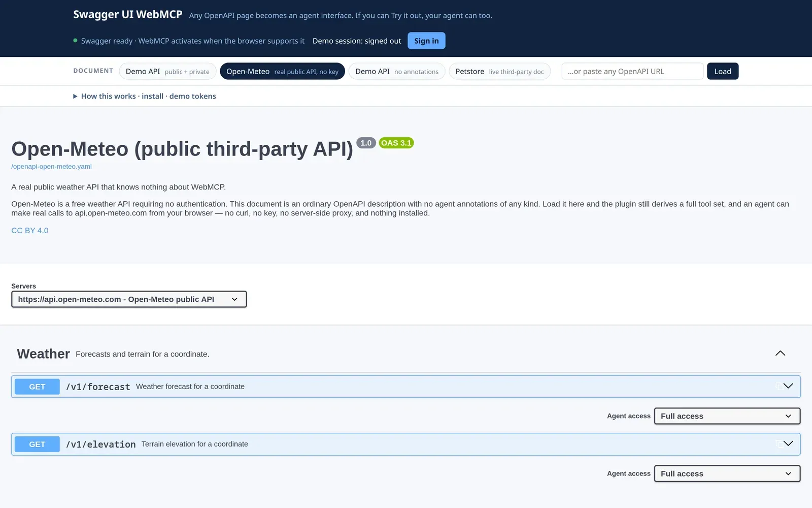Click "Terrain elevation for a coordinate" summary
Screen dimensions: 812x508
point(195,444)
